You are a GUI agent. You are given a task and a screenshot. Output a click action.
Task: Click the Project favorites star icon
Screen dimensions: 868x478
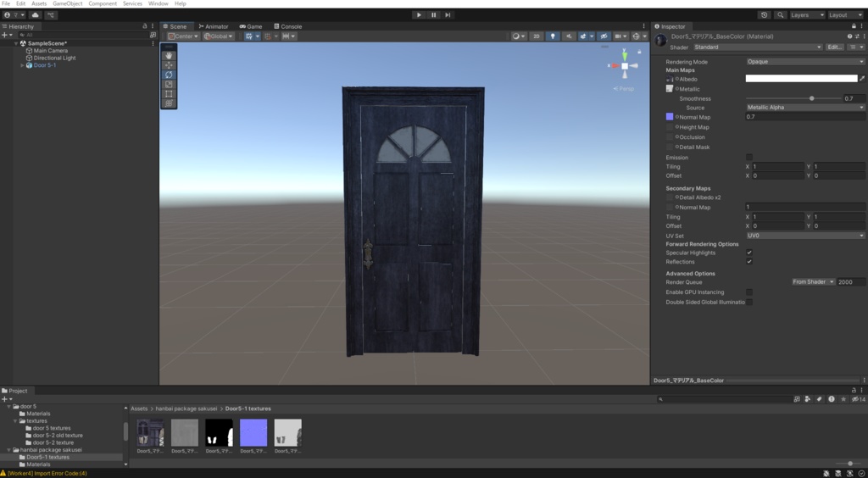pos(843,399)
